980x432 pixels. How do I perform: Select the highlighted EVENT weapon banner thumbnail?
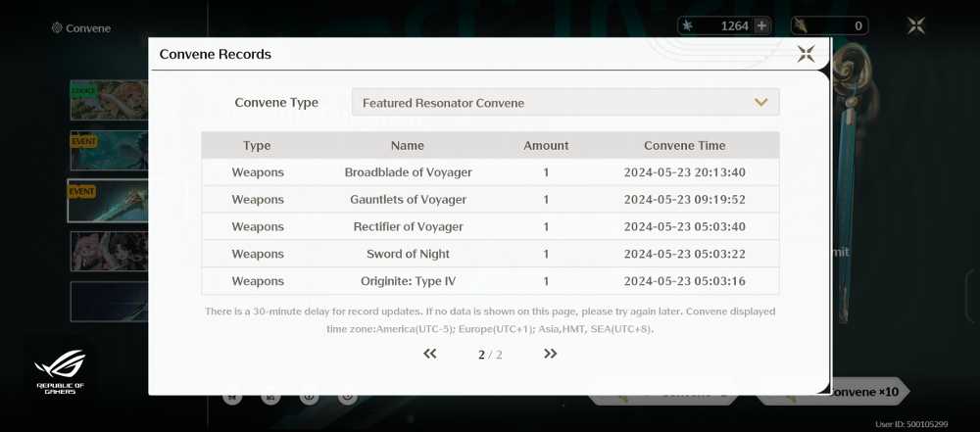108,201
